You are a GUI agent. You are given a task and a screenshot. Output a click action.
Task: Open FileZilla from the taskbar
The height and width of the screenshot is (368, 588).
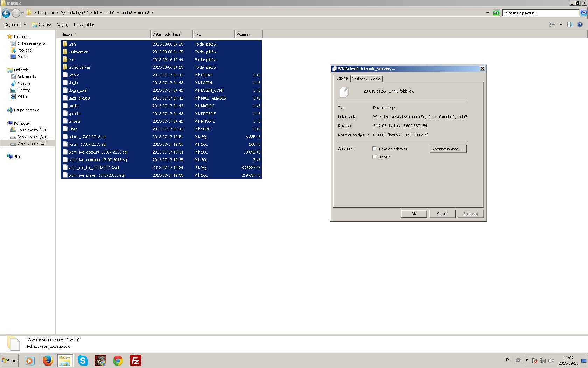[135, 361]
